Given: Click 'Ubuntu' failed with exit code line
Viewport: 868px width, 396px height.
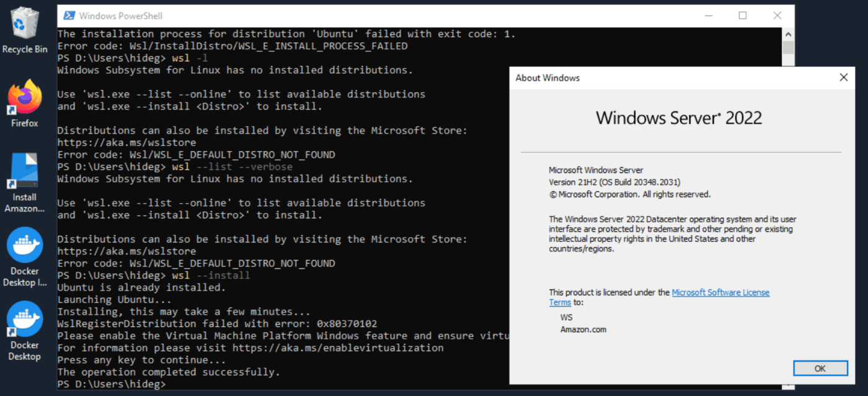Looking at the screenshot, I should pyautogui.click(x=286, y=34).
